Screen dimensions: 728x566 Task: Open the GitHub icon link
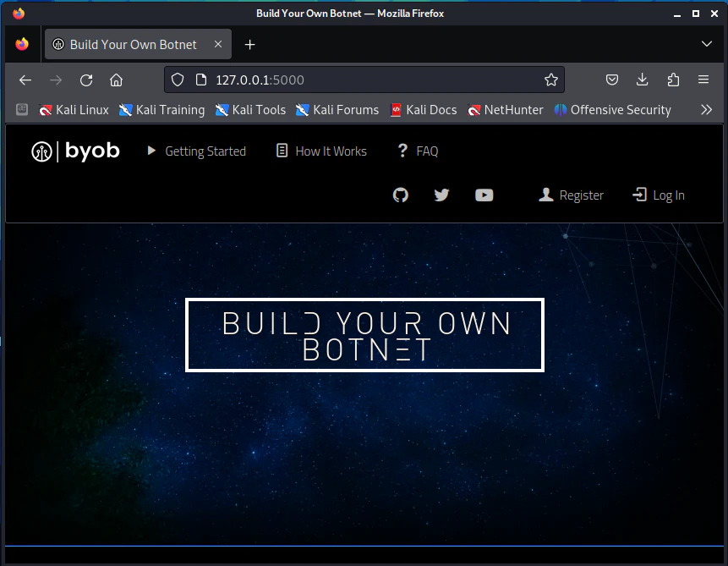[401, 195]
